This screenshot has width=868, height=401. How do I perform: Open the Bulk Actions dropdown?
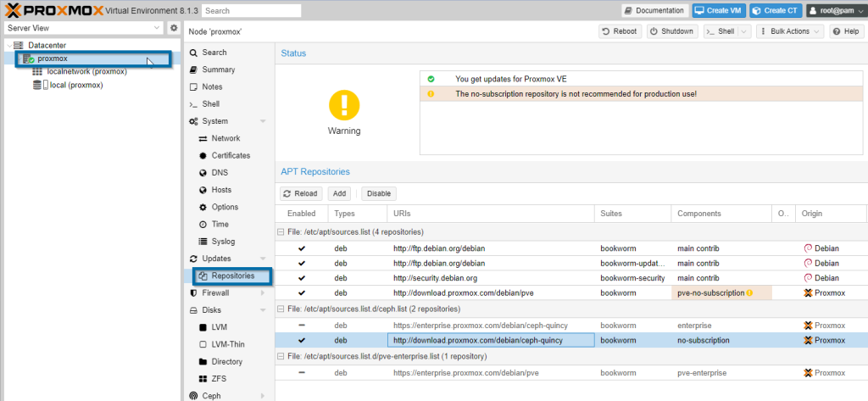[790, 31]
